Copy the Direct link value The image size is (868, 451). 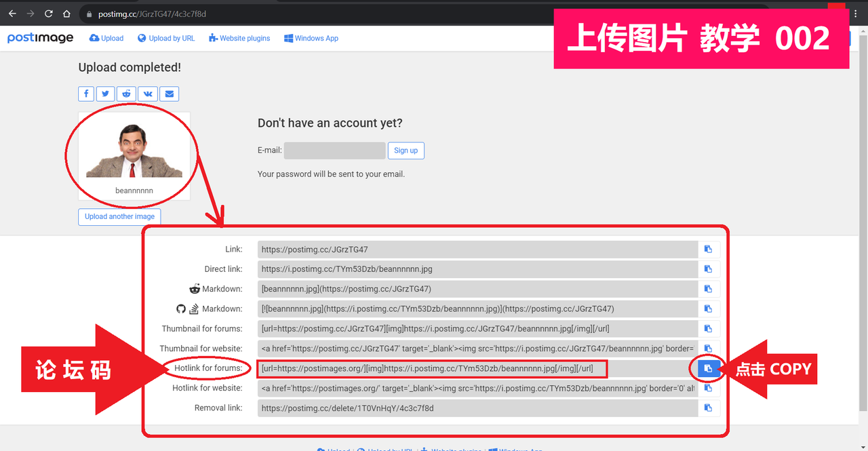point(708,269)
